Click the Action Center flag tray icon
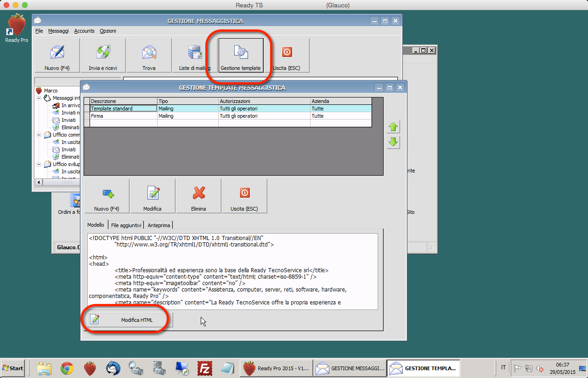The height and width of the screenshot is (378, 588). coord(518,368)
